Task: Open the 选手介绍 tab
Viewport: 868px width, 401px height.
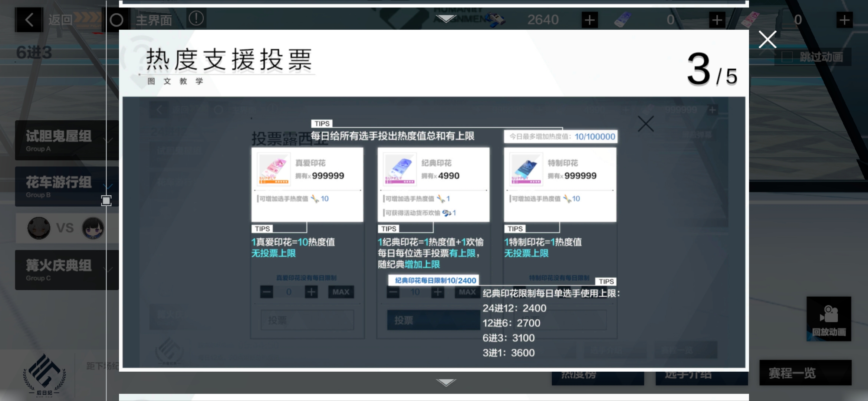Action: [701, 378]
